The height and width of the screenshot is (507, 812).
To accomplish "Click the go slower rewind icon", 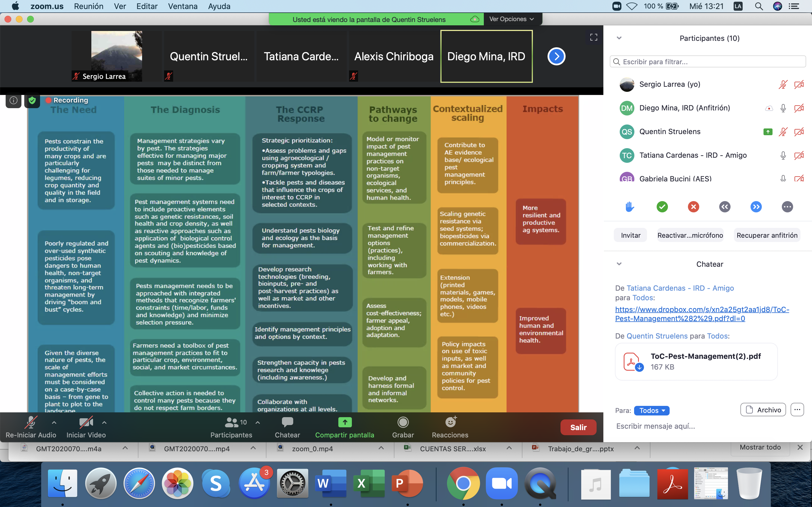I will coord(724,206).
